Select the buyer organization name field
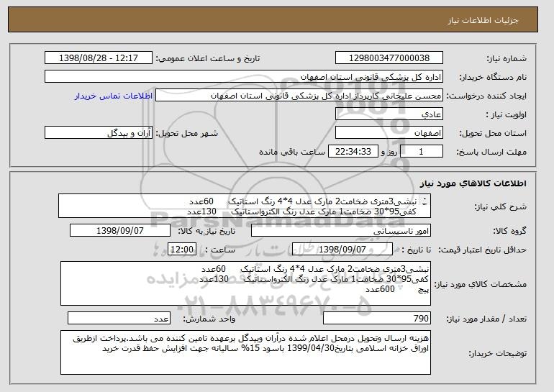 click(244, 77)
